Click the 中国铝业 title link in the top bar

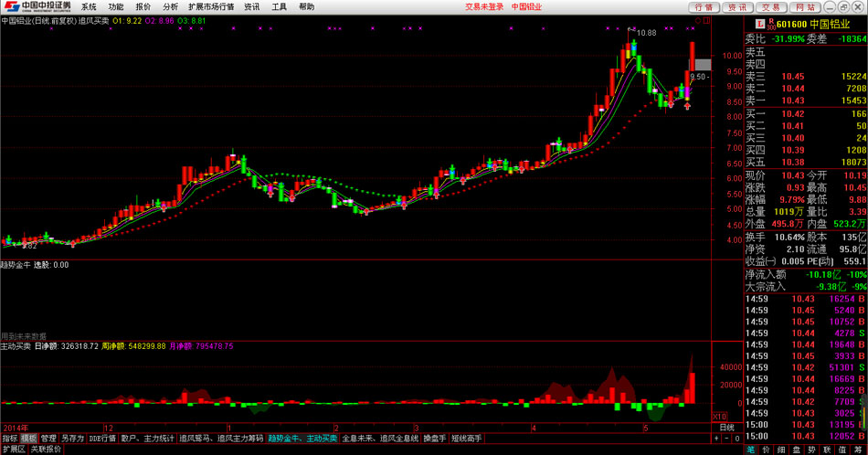526,6
